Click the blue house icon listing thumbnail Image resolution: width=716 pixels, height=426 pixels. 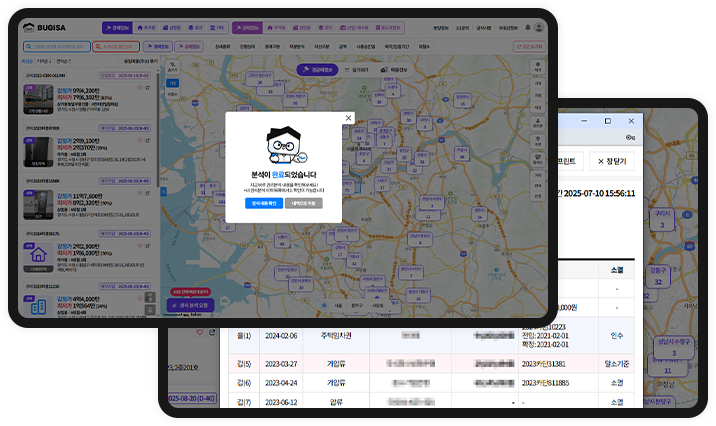40,255
